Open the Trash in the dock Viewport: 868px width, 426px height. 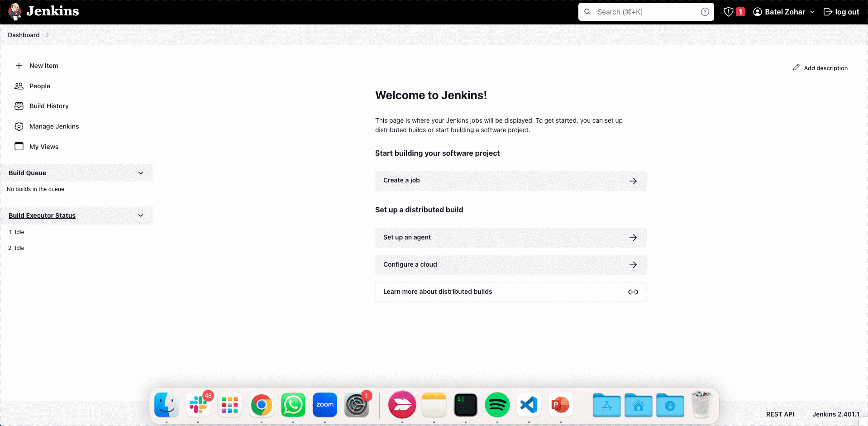click(x=702, y=405)
